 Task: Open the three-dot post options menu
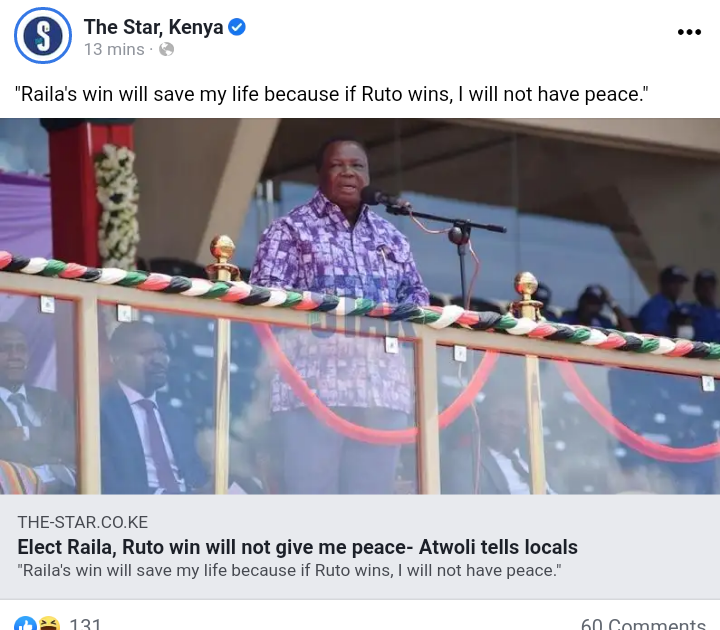[689, 32]
